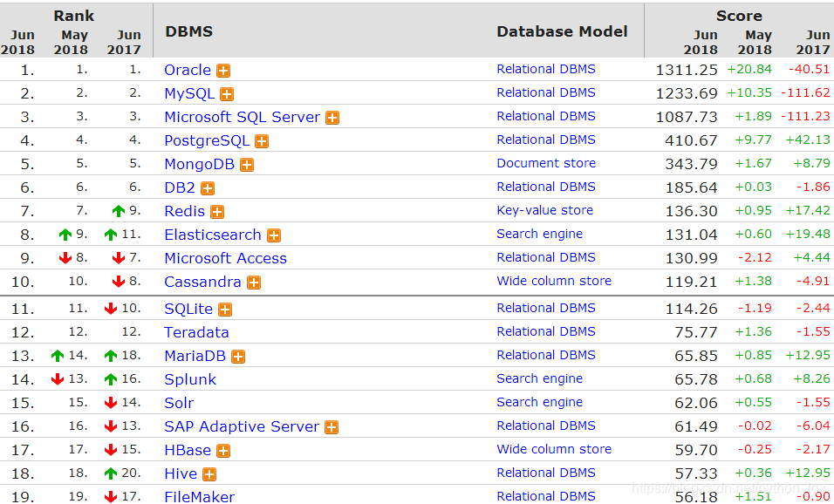Click the plus icon next to Cassandra

254,283
